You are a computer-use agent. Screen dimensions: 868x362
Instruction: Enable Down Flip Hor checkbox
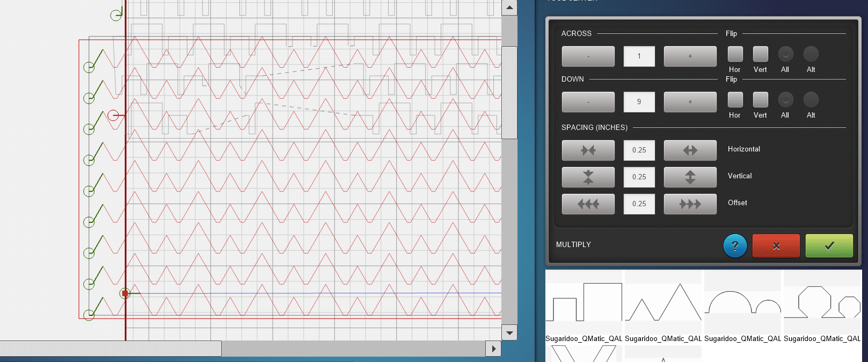pyautogui.click(x=735, y=100)
